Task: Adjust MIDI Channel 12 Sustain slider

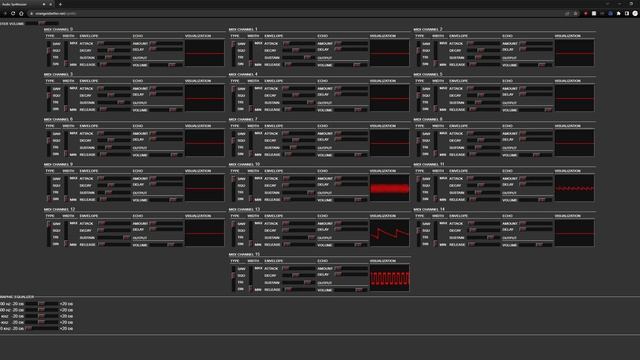Action: [114, 238]
